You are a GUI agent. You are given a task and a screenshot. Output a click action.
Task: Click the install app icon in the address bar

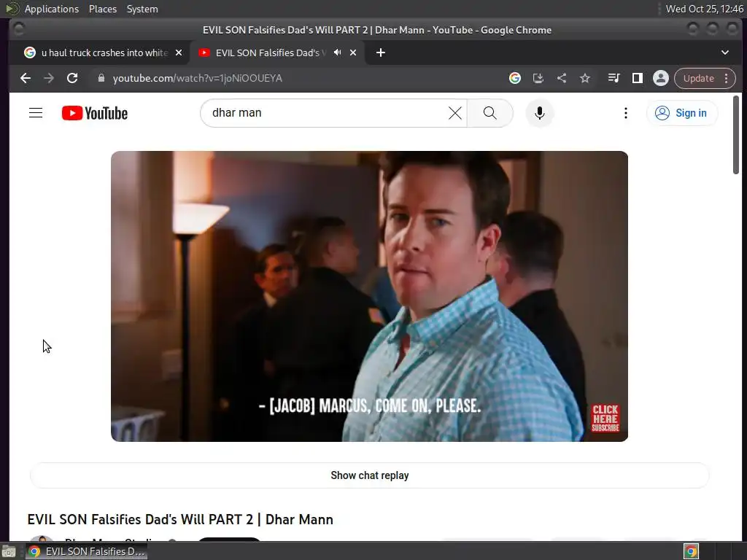pos(538,78)
